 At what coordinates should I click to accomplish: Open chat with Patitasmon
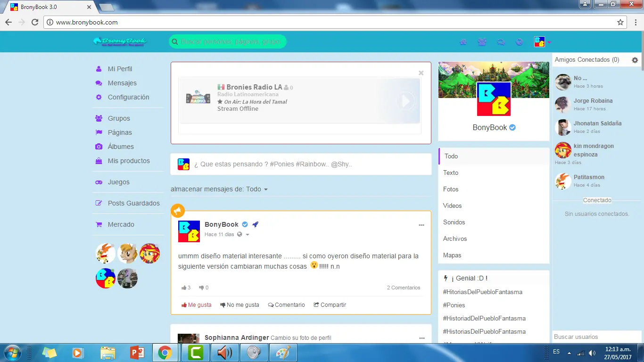coord(597,181)
